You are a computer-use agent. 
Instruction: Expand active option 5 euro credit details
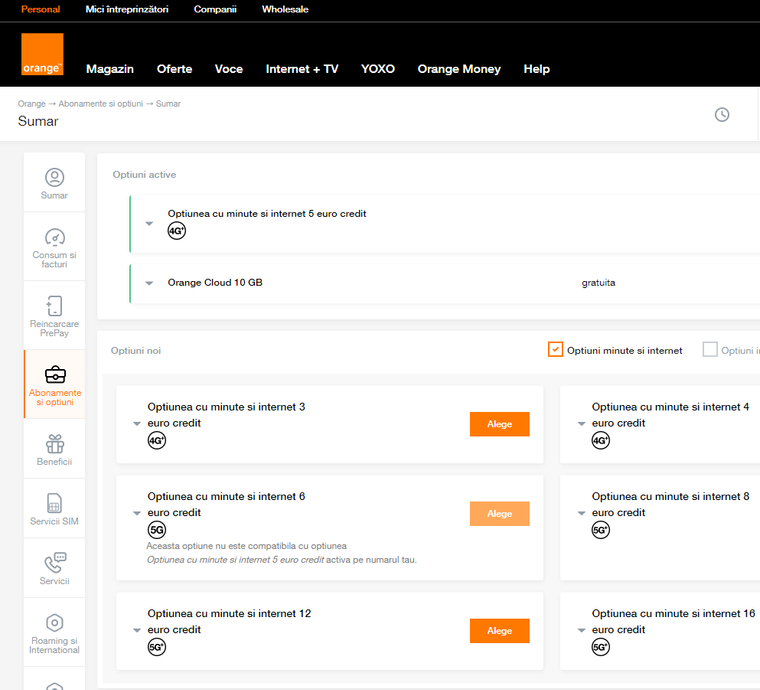tap(149, 223)
